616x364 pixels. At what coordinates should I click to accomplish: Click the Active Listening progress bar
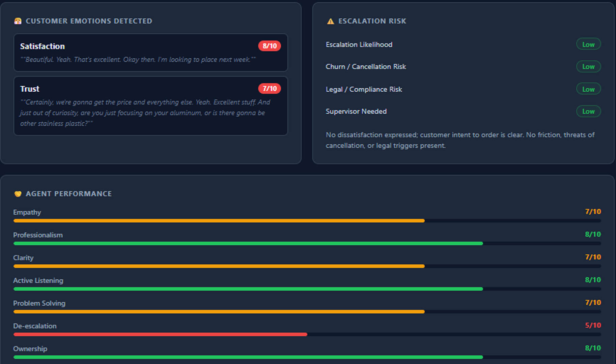coord(307,289)
